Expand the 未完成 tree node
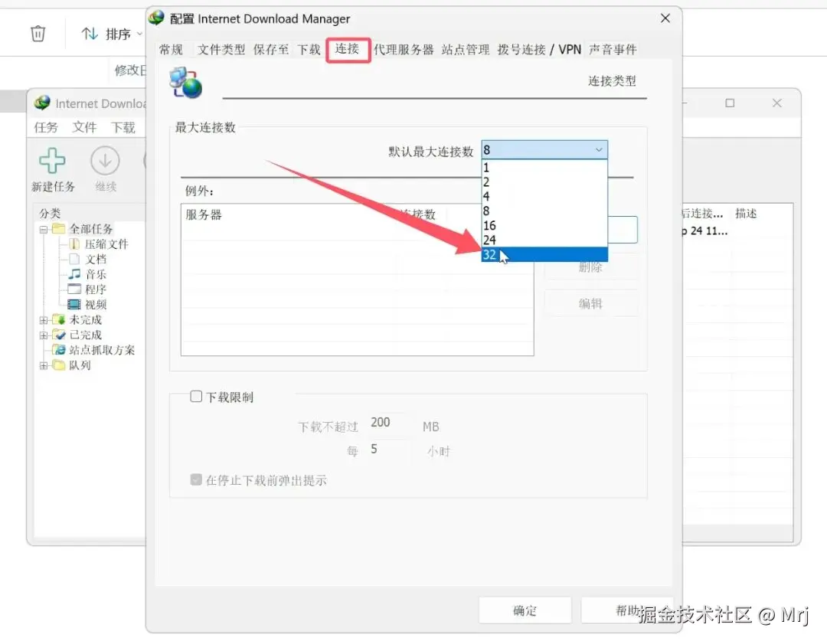The width and height of the screenshot is (827, 644). (44, 320)
